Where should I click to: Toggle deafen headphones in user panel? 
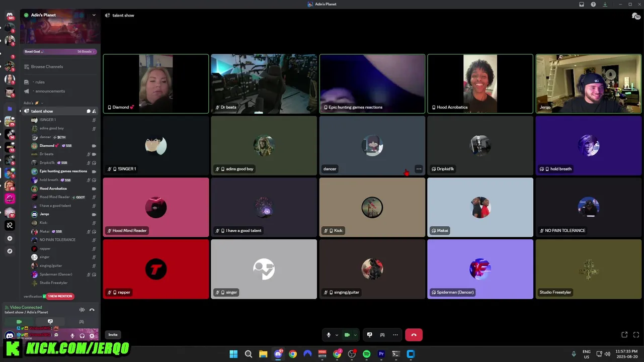click(82, 336)
